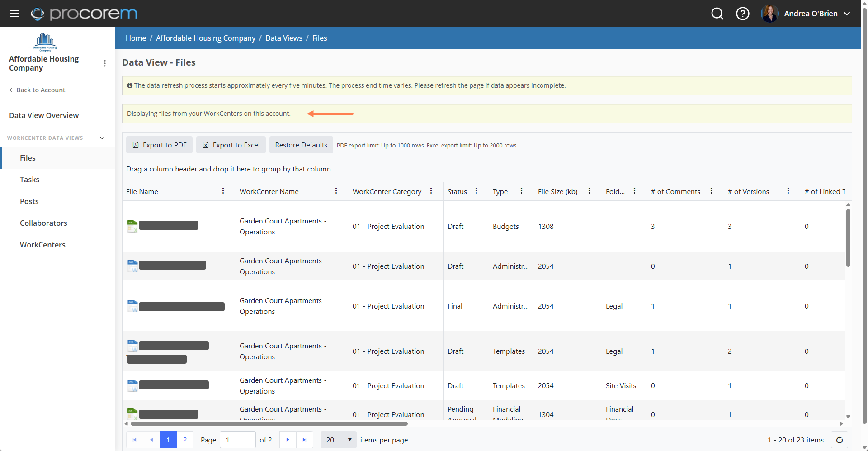Image resolution: width=868 pixels, height=451 pixels.
Task: Select Files in the sidebar
Action: pyautogui.click(x=58, y=158)
